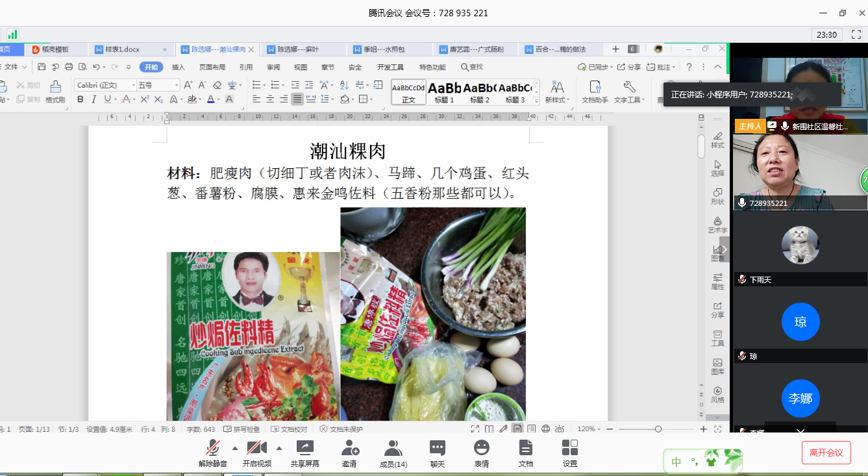Click the 格式刷 format painter icon
868x476 pixels.
(x=55, y=92)
